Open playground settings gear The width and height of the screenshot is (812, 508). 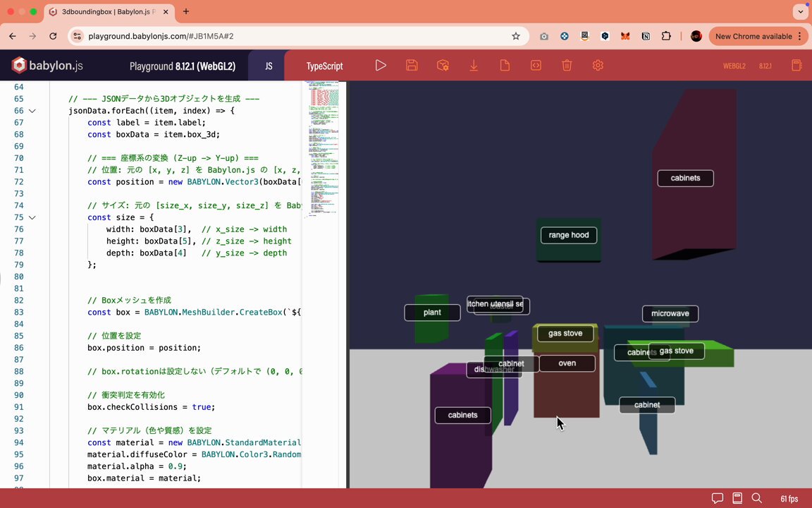[x=598, y=66]
